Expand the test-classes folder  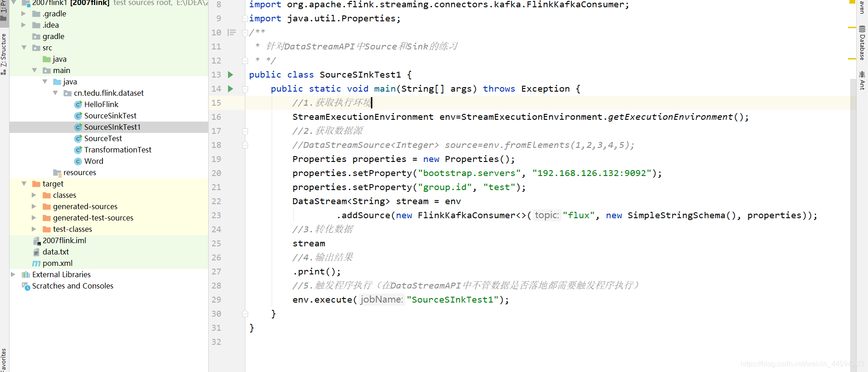pyautogui.click(x=34, y=229)
